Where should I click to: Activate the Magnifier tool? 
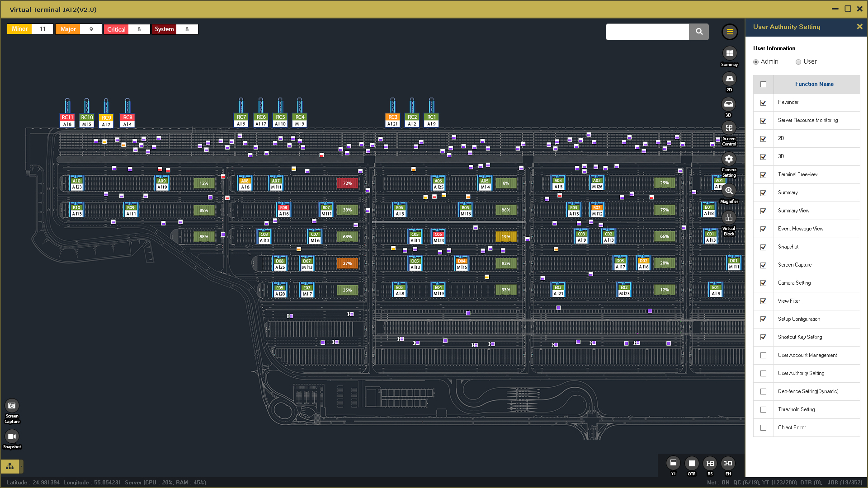pyautogui.click(x=729, y=191)
